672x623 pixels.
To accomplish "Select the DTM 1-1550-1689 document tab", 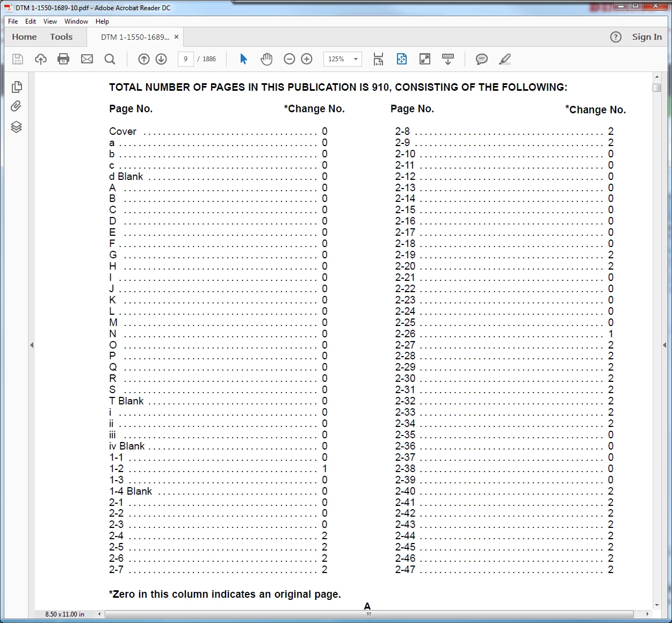I will [x=135, y=37].
